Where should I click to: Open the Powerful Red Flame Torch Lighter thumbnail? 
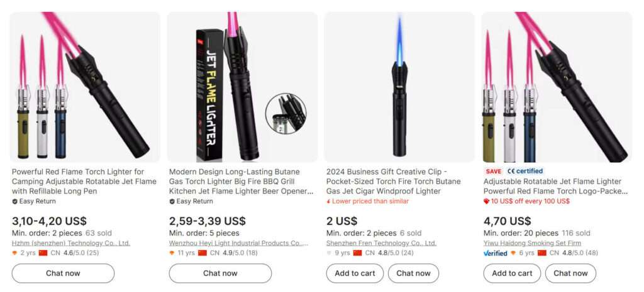pyautogui.click(x=85, y=87)
